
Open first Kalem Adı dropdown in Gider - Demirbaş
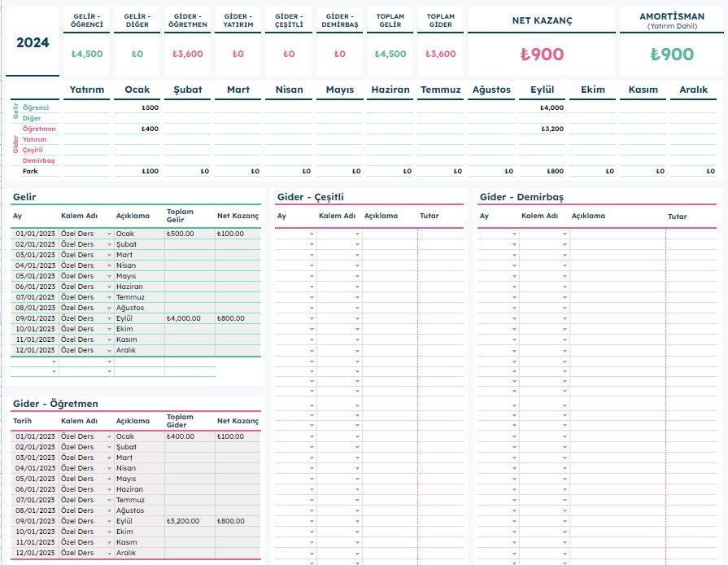(564, 234)
